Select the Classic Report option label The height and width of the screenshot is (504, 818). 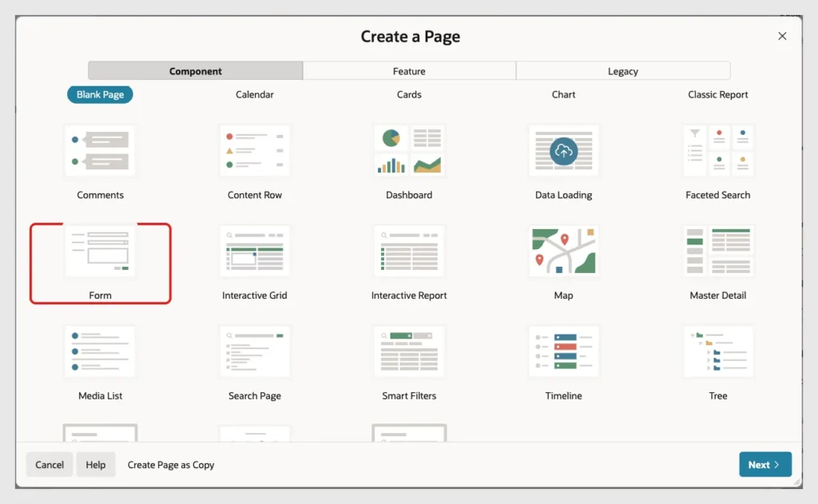(718, 94)
